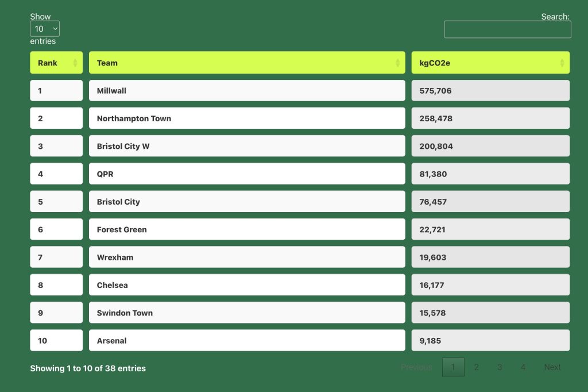The image size is (588, 392).
Task: Open page 4 of the table
Action: (523, 367)
